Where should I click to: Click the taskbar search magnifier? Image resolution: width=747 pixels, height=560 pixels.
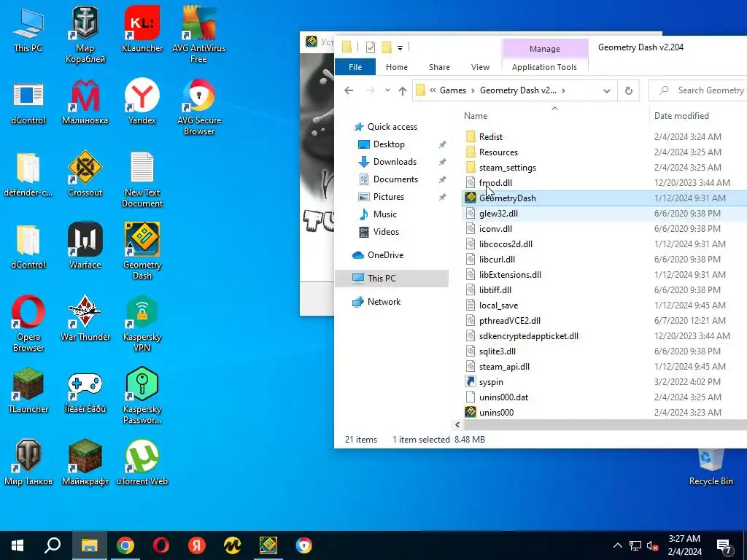pos(53,545)
